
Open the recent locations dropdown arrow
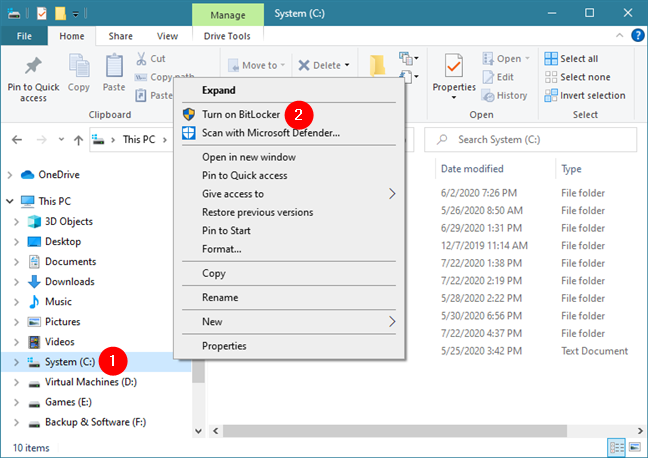click(x=61, y=140)
